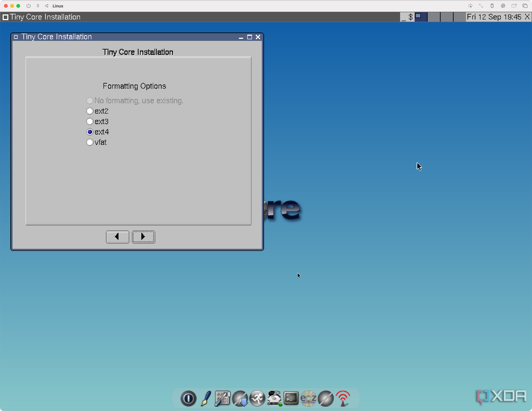Switch to the active first desktop in pager
Screen dimensions: 532x411
[421, 17]
